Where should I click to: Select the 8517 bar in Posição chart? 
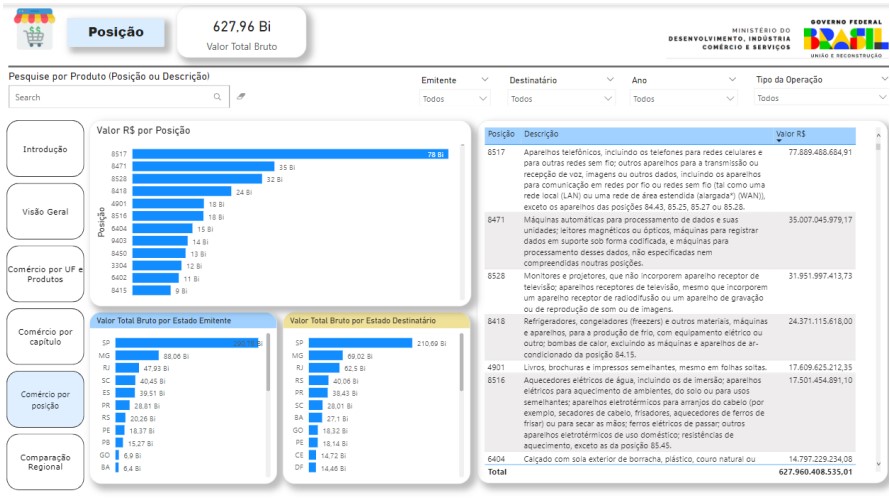pyautogui.click(x=290, y=154)
